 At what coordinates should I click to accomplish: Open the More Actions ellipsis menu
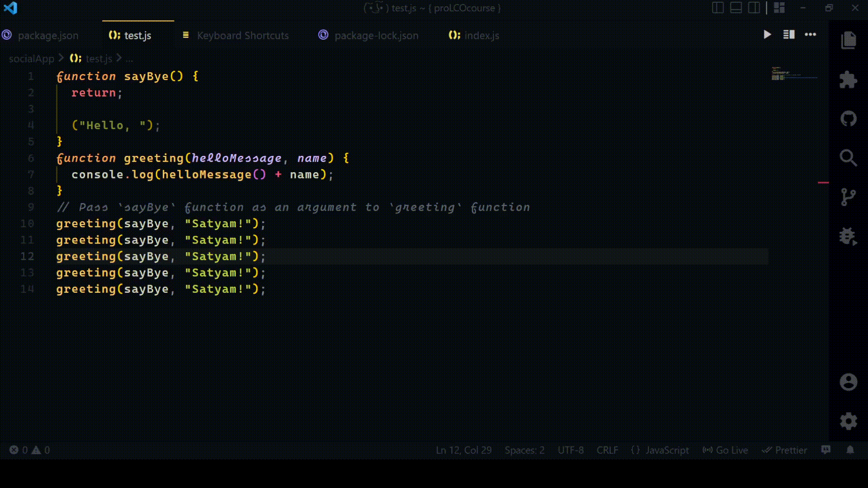point(810,35)
